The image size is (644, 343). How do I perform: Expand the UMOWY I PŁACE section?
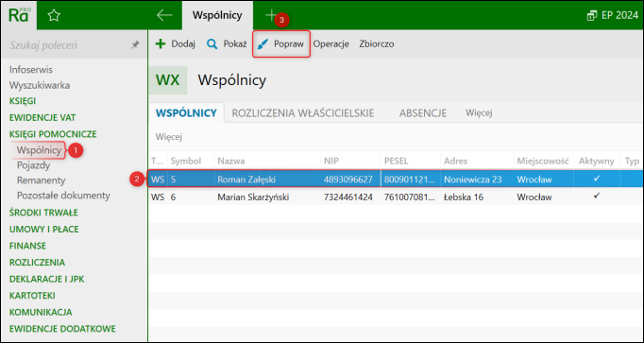44,230
